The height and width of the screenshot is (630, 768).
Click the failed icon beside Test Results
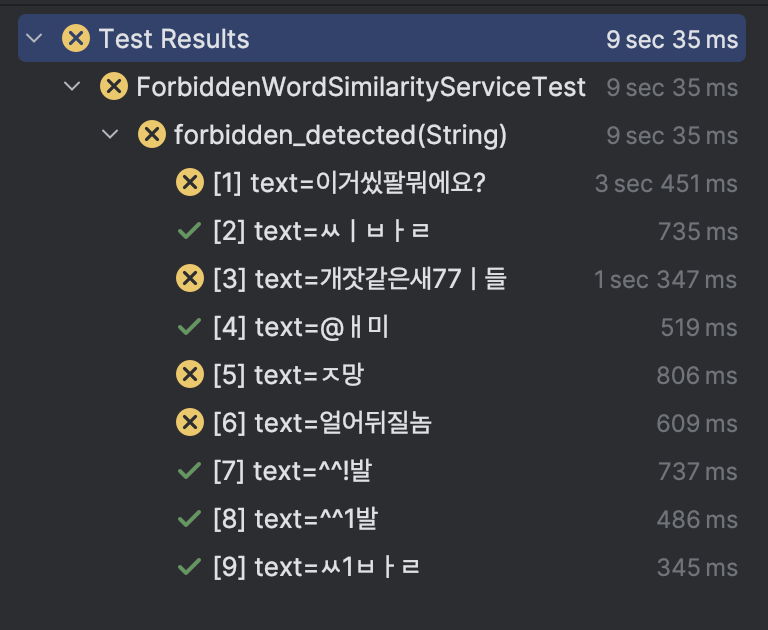point(76,38)
